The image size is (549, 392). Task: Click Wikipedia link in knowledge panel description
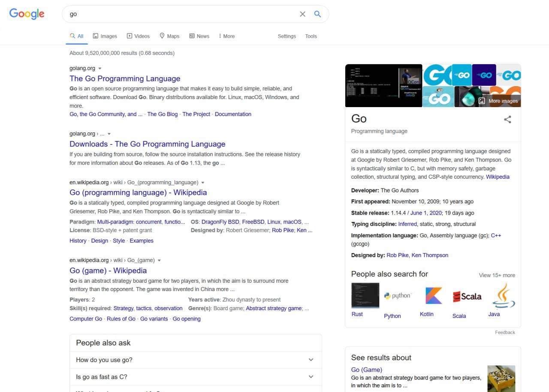pyautogui.click(x=498, y=177)
